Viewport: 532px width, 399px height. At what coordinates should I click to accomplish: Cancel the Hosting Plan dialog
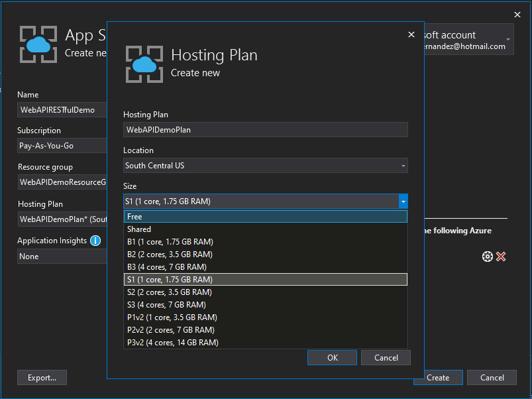(x=386, y=358)
